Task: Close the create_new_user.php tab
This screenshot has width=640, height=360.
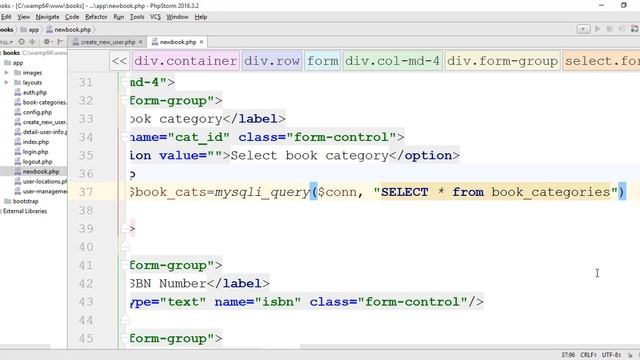Action: (140, 42)
